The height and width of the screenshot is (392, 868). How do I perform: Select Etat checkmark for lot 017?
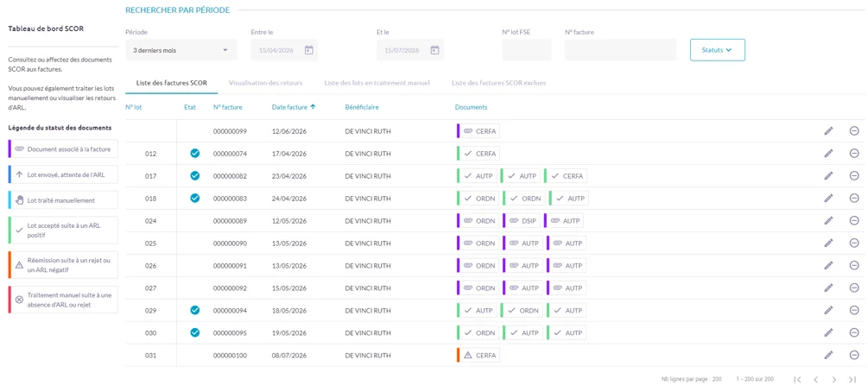(x=194, y=175)
